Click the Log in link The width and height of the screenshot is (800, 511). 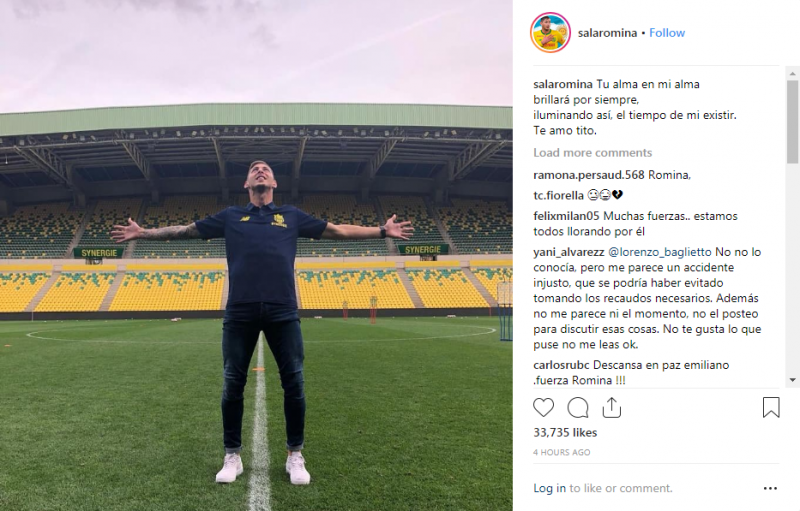pyautogui.click(x=549, y=488)
